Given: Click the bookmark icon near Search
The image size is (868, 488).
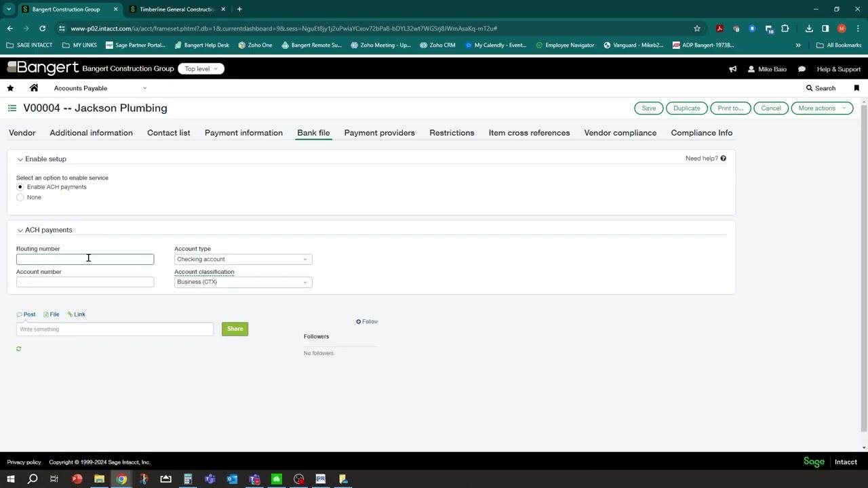Looking at the screenshot, I should pos(856,88).
